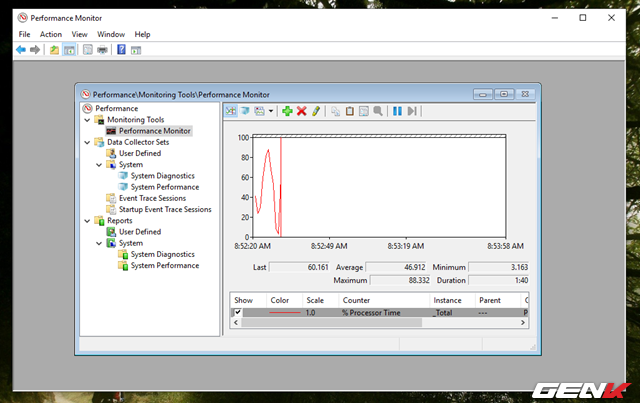Open the Help menu
The image size is (640, 403).
point(142,34)
